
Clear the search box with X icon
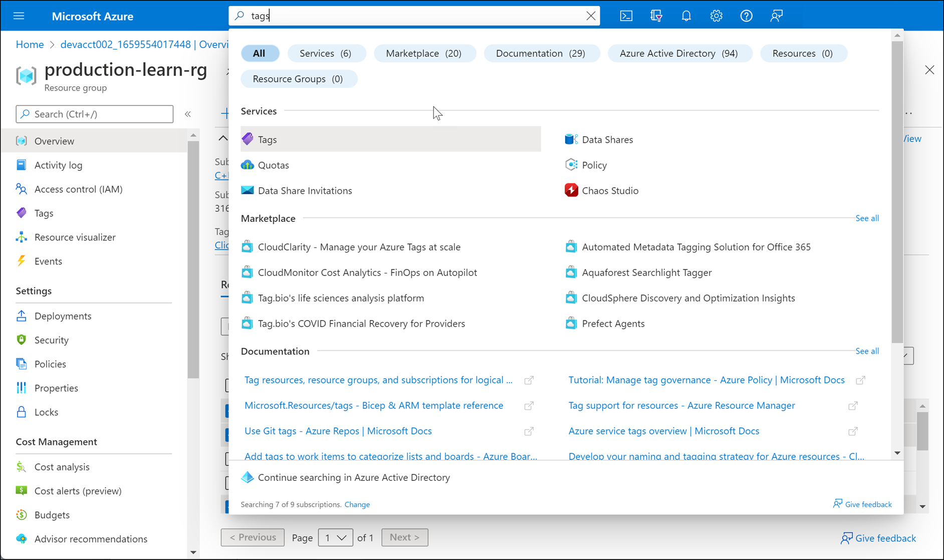tap(591, 16)
